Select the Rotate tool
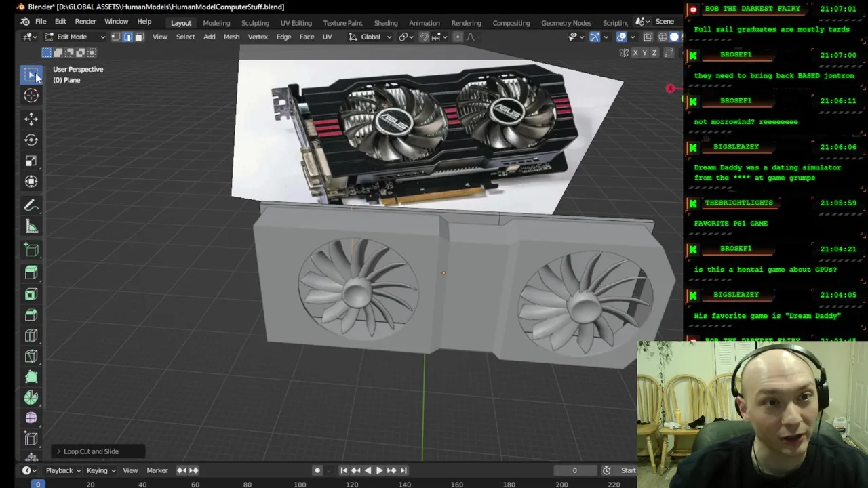Screen dimensions: 868x488 [31, 140]
